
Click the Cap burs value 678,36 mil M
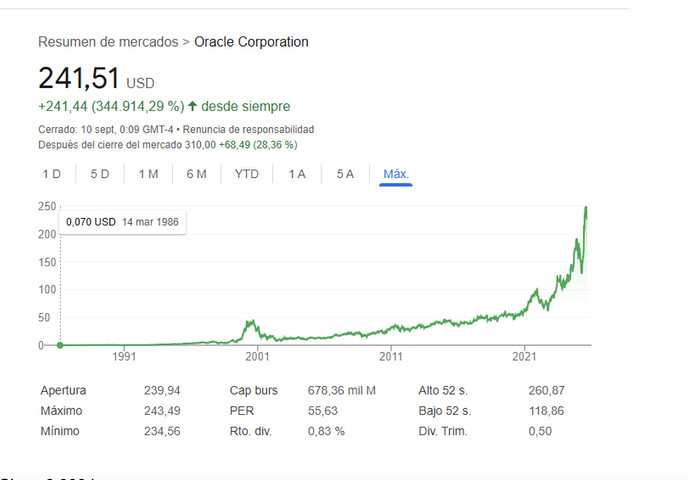pos(341,391)
